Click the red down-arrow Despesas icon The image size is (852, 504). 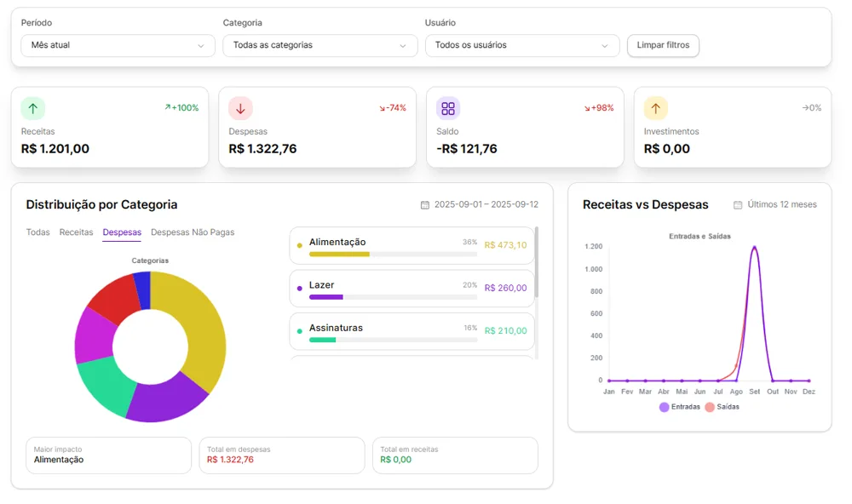click(241, 108)
